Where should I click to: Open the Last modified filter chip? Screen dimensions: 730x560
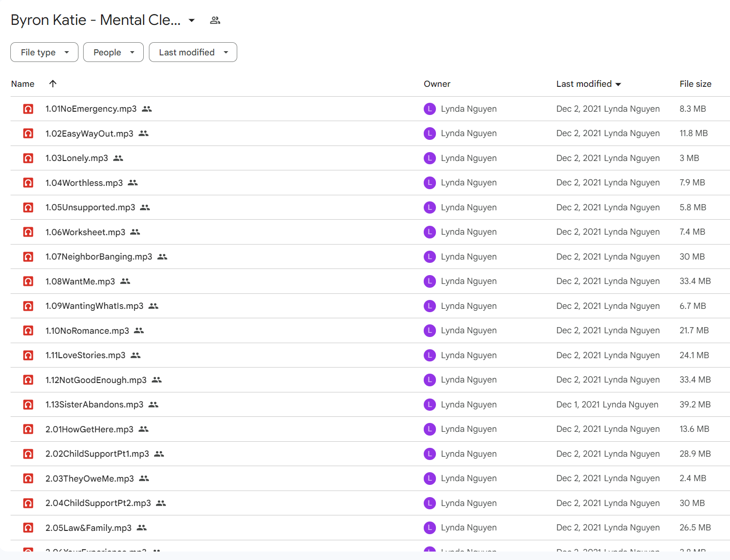[193, 52]
